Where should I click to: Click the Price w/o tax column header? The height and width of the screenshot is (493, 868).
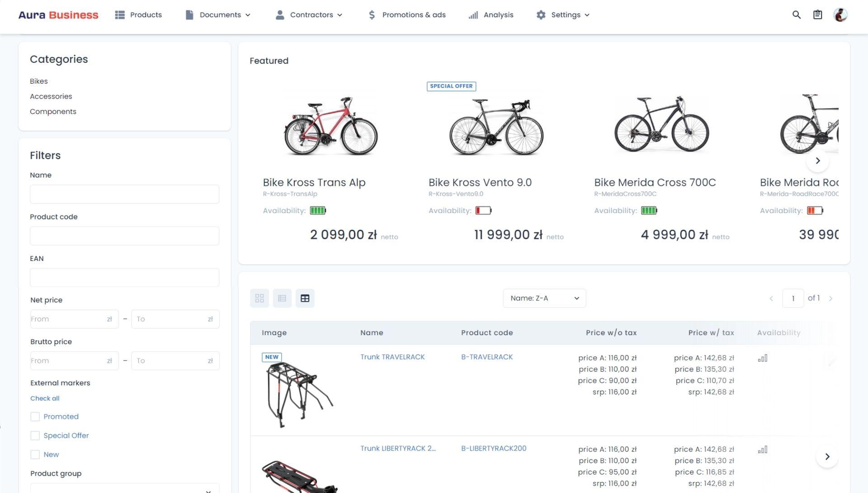click(x=611, y=333)
